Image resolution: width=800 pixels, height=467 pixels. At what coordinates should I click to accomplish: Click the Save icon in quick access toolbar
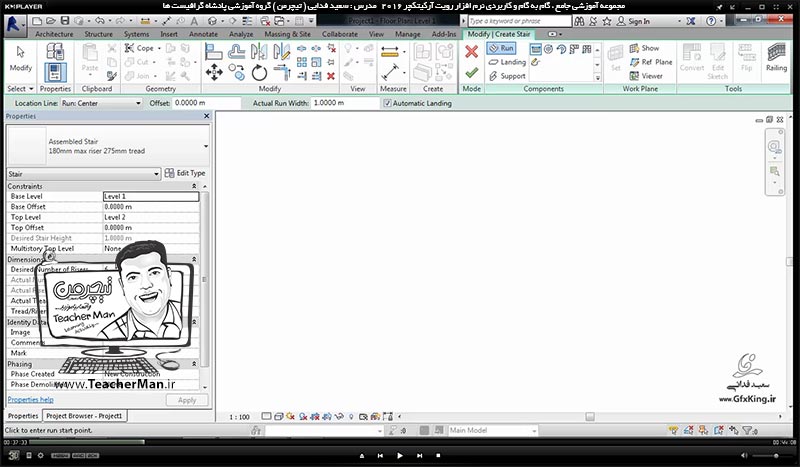pyautogui.click(x=65, y=21)
